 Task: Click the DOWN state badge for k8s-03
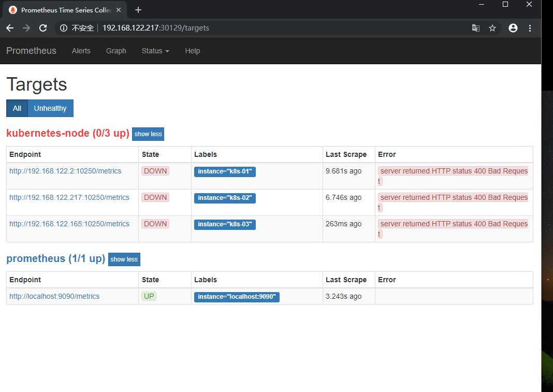[x=155, y=224]
